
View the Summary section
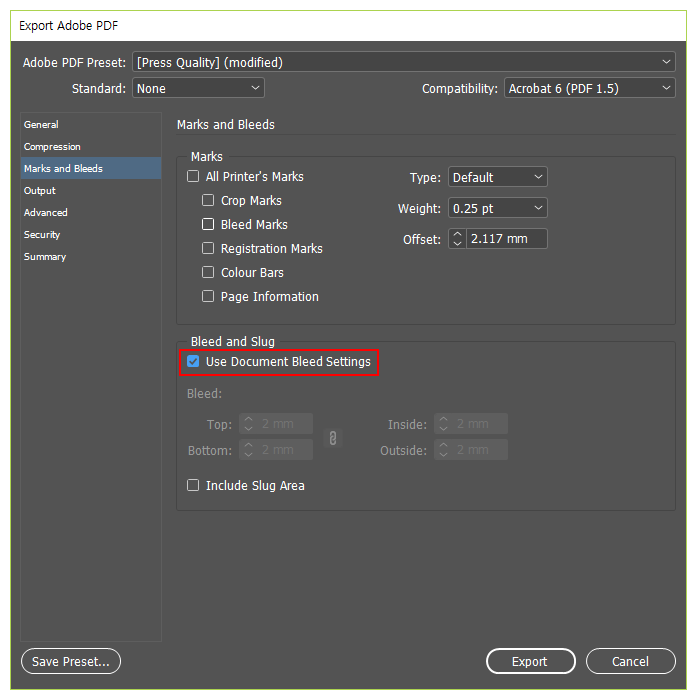(91, 257)
